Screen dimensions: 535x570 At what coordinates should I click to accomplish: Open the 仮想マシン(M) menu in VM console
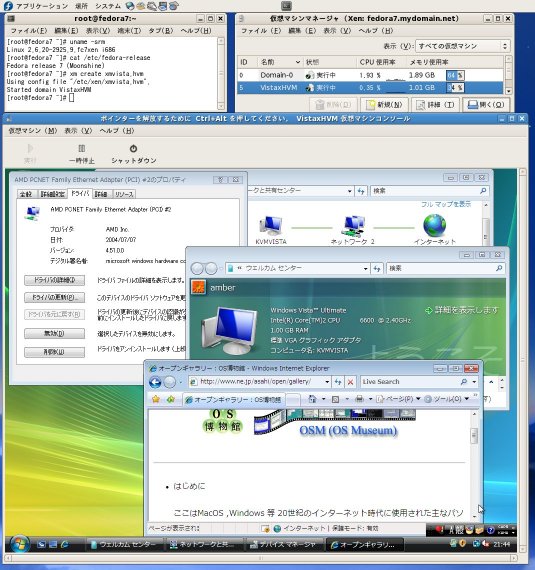[33, 131]
